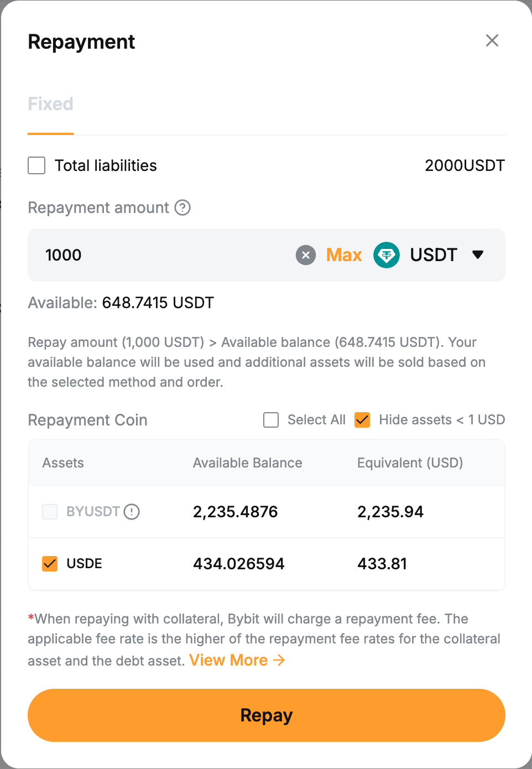Click the green USDT Tether coin icon
The image size is (532, 769).
pyautogui.click(x=387, y=255)
